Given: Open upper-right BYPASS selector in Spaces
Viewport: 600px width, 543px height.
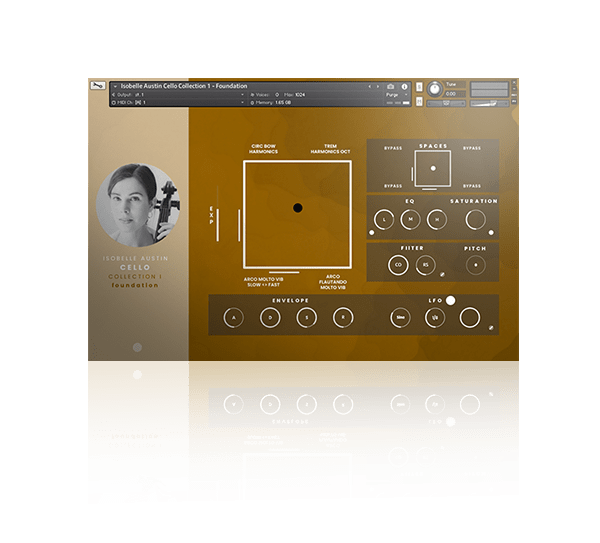Looking at the screenshot, I should tap(472, 148).
